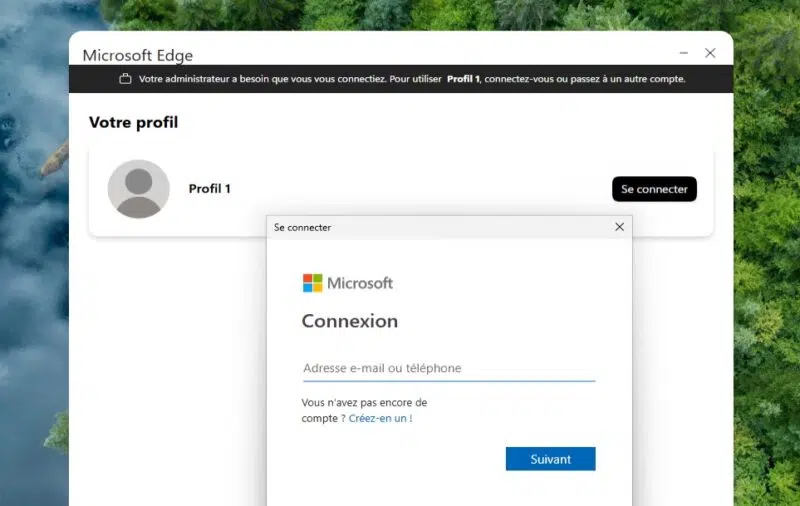The image size is (800, 506).
Task: Close the Se connecter dialog
Action: [619, 227]
